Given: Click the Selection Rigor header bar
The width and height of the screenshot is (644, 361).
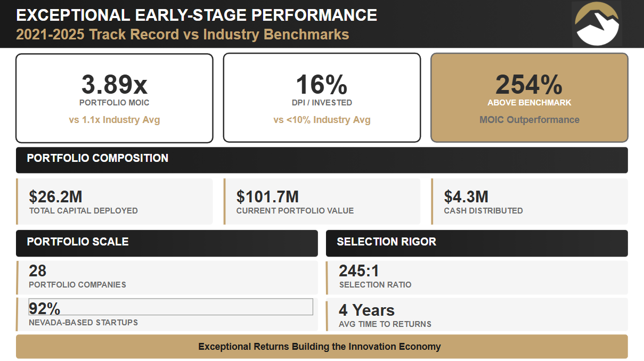Looking at the screenshot, I should click(477, 243).
